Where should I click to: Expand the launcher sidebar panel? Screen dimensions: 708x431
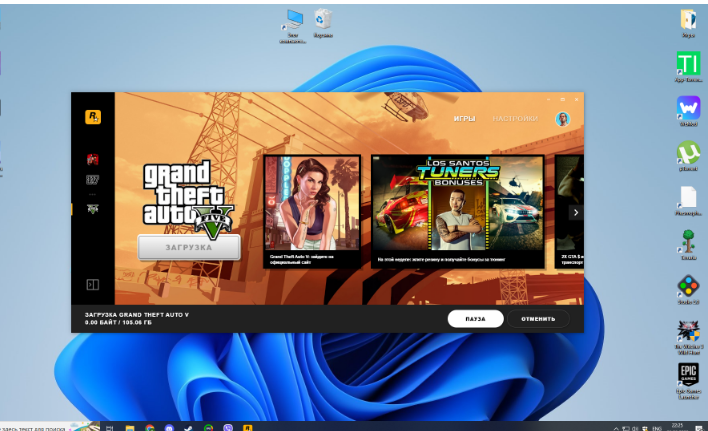tap(93, 285)
